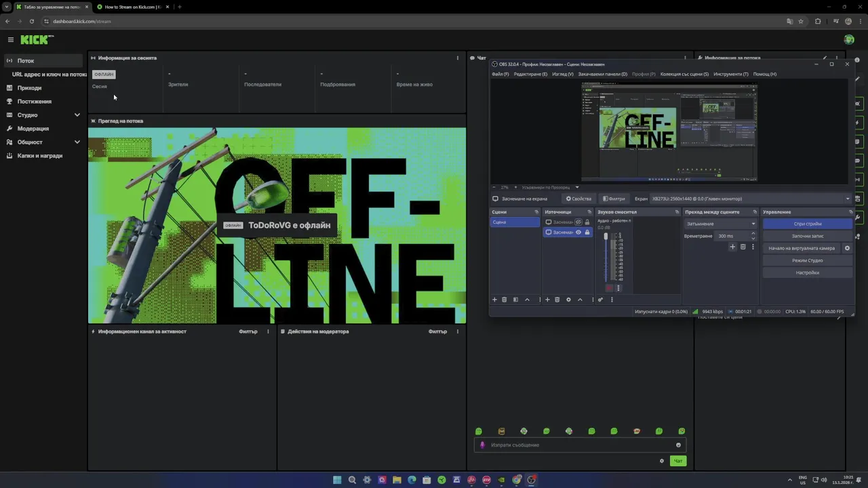868x488 pixels.
Task: Open OBS Изглед menu
Action: (562, 74)
